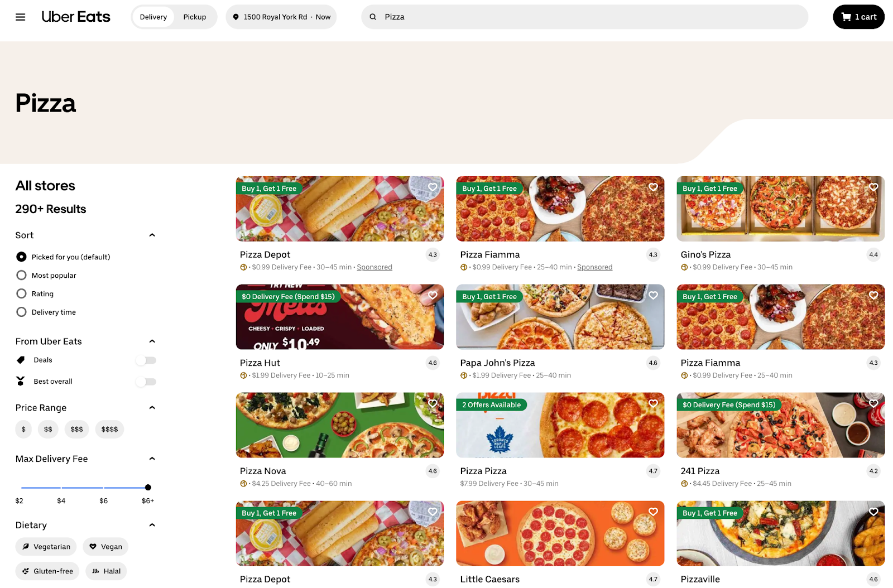893x588 pixels.
Task: Favorite Pizza Hut with the heart icon
Action: click(x=433, y=296)
